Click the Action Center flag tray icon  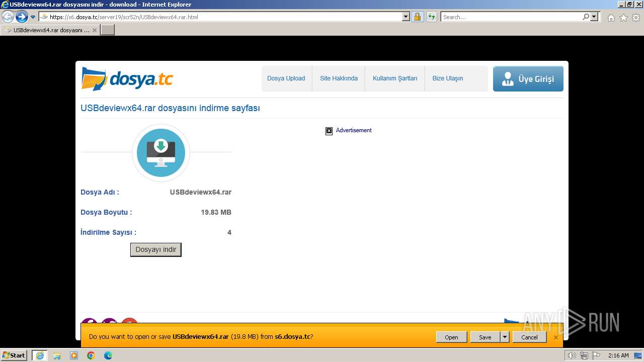pyautogui.click(x=596, y=355)
